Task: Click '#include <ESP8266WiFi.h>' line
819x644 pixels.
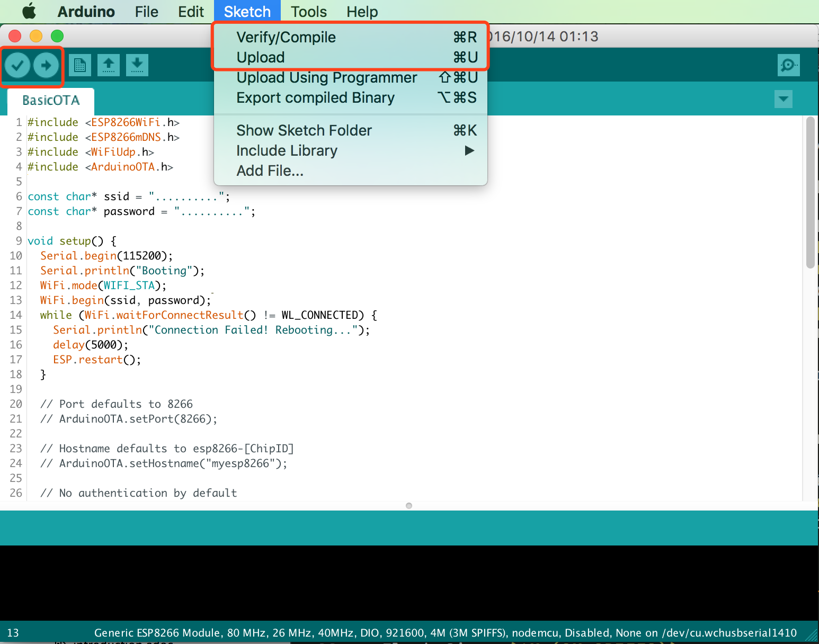Action: (x=103, y=122)
